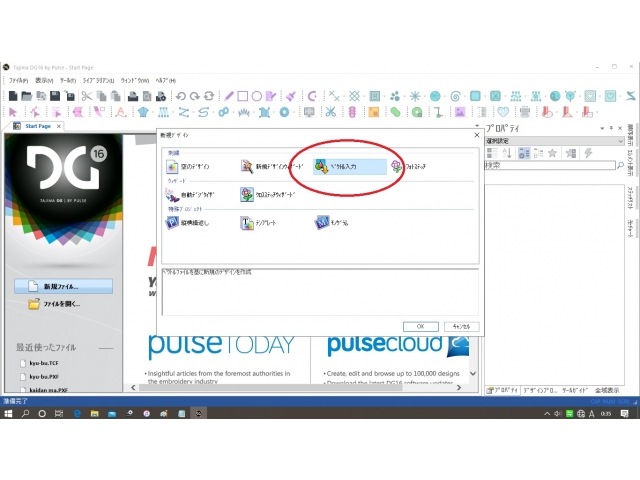Select the ベクトル入力 vector input option
Screen dimensions: 640x480
(349, 167)
